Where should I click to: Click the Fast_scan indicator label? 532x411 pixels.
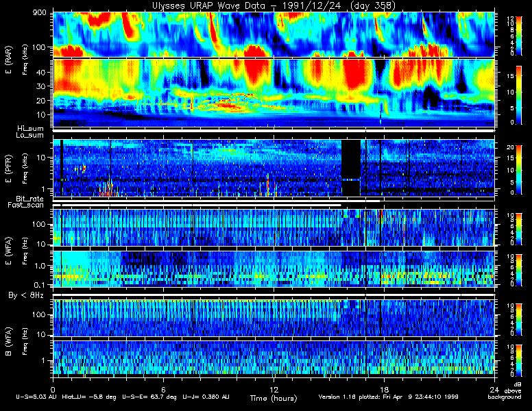pyautogui.click(x=26, y=206)
